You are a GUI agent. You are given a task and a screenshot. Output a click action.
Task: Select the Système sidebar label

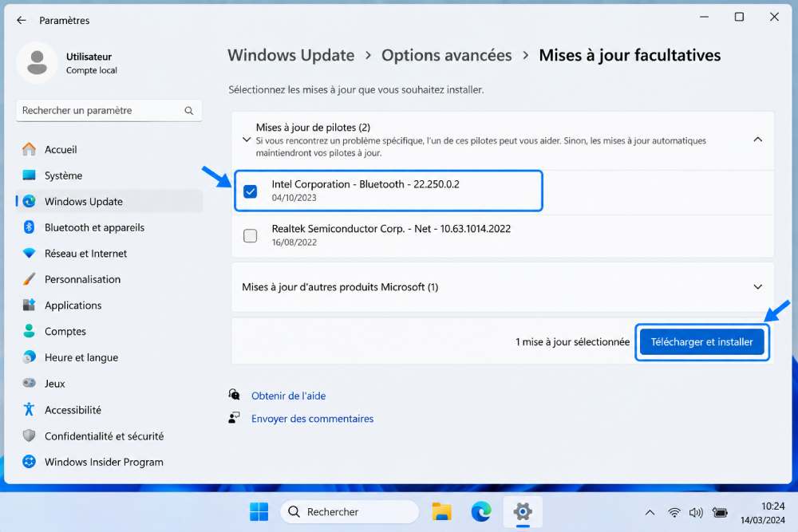coord(63,175)
